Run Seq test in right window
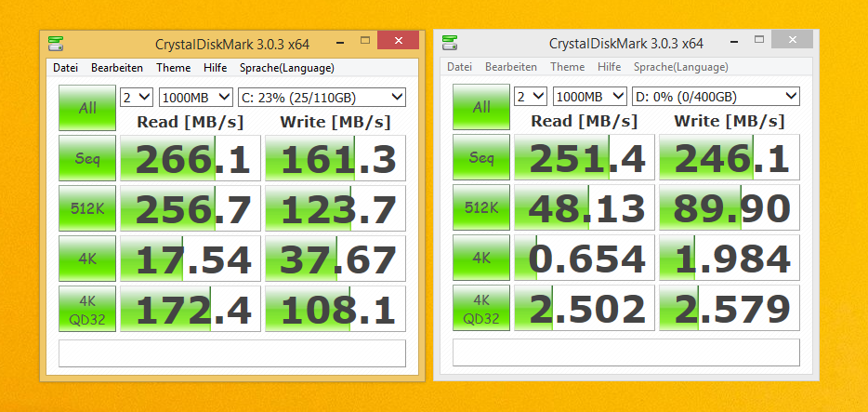 click(481, 157)
